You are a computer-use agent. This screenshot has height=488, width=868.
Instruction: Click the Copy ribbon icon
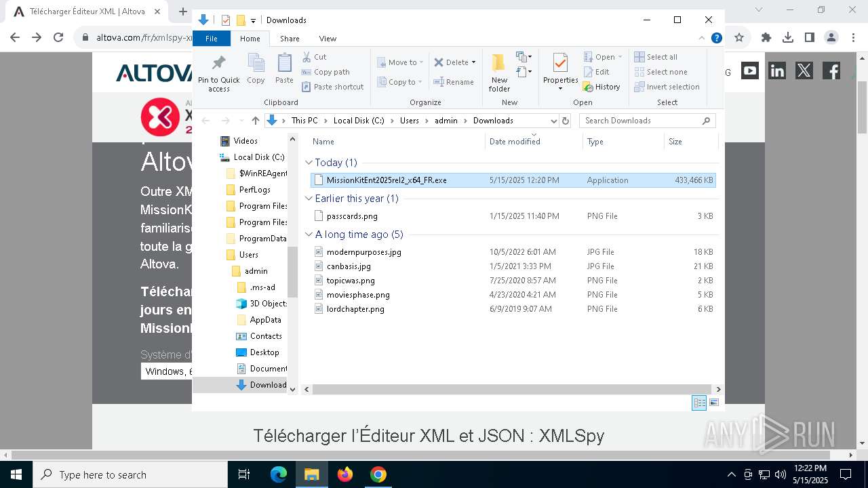256,68
